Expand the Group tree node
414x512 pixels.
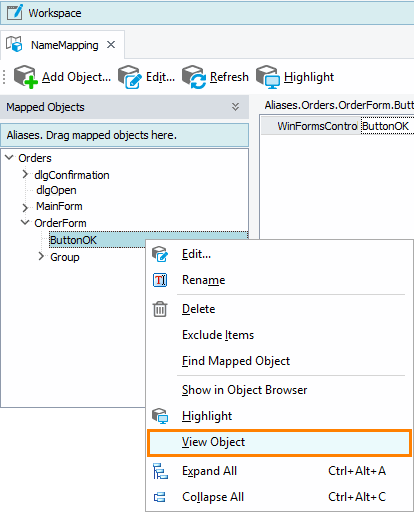coord(41,257)
